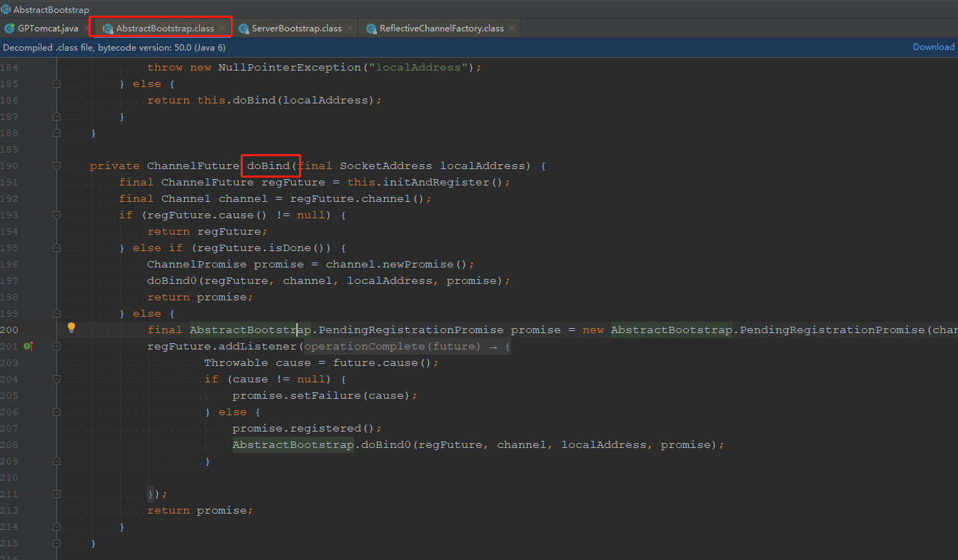This screenshot has width=958, height=560.
Task: Select the AbstractBootstrap.class tab
Action: coord(165,29)
